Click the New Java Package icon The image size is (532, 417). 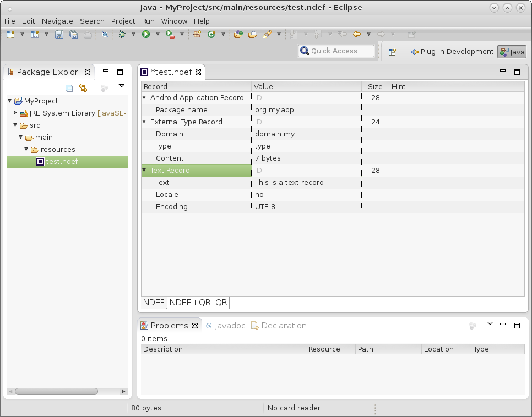(x=197, y=34)
